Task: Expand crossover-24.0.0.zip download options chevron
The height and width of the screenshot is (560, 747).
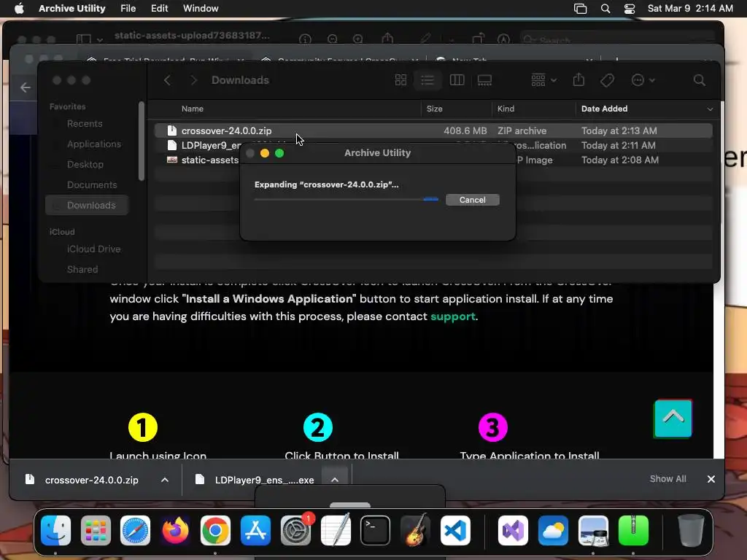Action: [165, 480]
